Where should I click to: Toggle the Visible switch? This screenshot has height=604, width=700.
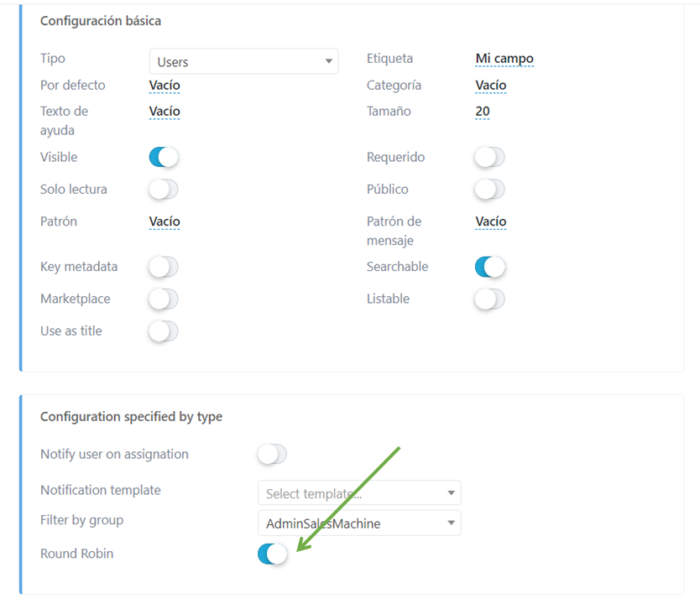164,157
